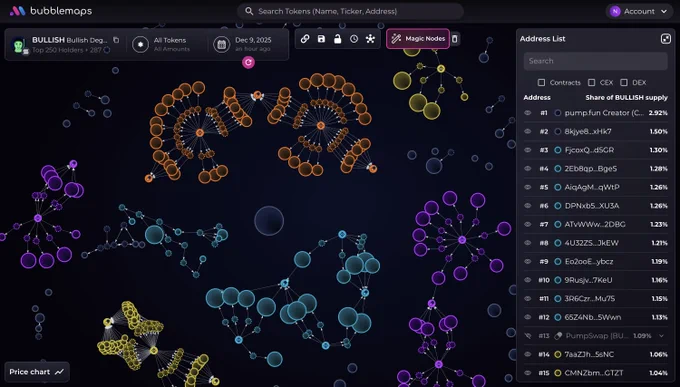Image resolution: width=680 pixels, height=387 pixels.
Task: Select the orange hub node of left cluster
Action: [199, 132]
